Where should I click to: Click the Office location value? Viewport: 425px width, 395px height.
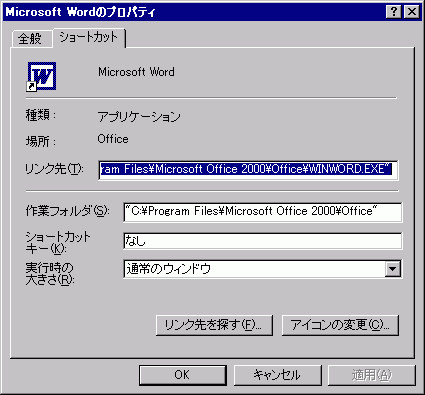tap(113, 139)
